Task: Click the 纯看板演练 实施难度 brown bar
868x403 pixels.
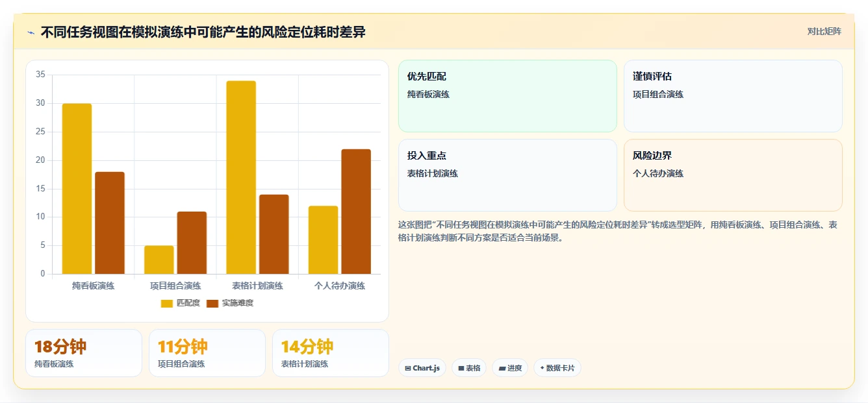Action: pos(110,223)
